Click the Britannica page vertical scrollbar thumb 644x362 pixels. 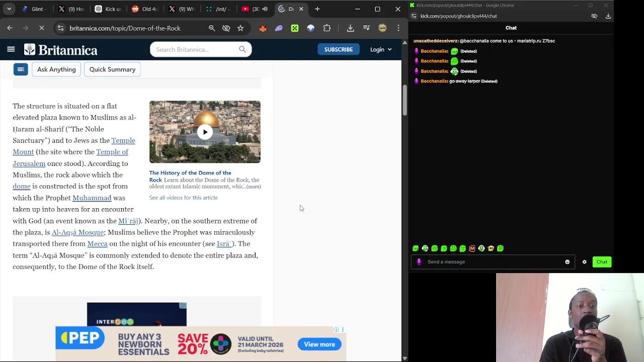[405, 100]
